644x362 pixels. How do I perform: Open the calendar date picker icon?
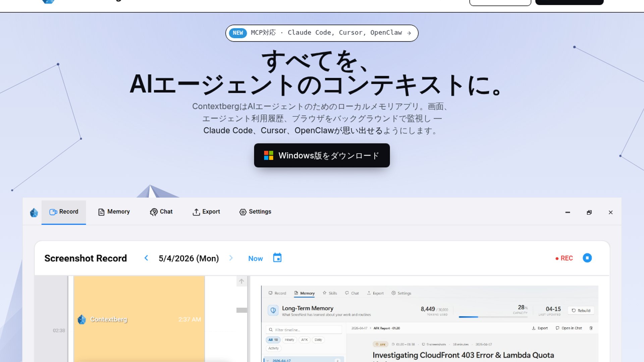(277, 258)
